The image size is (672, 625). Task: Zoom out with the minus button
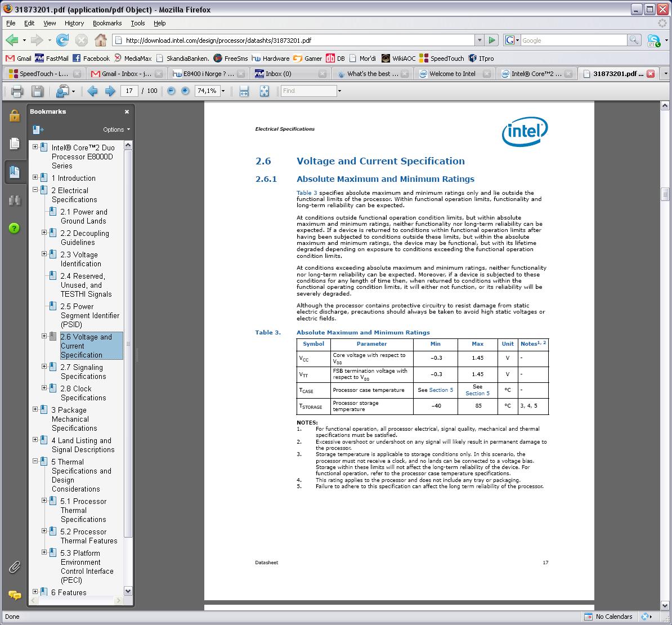point(171,91)
